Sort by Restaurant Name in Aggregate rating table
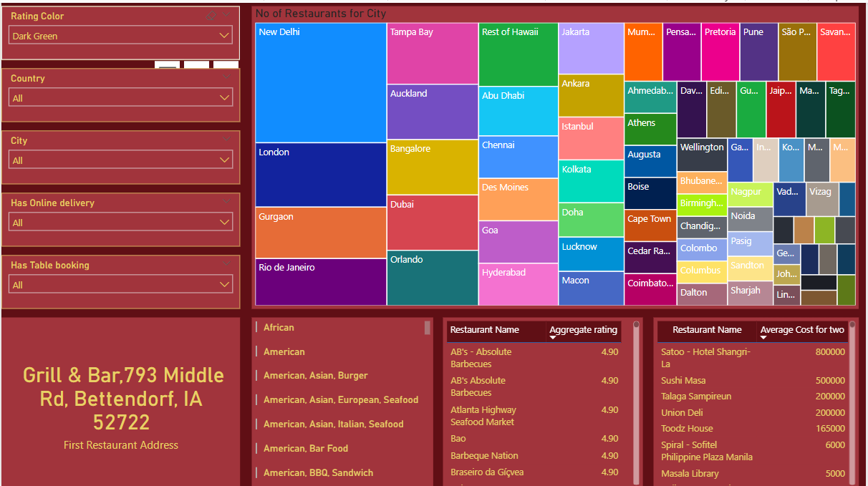The width and height of the screenshot is (868, 486). point(484,330)
